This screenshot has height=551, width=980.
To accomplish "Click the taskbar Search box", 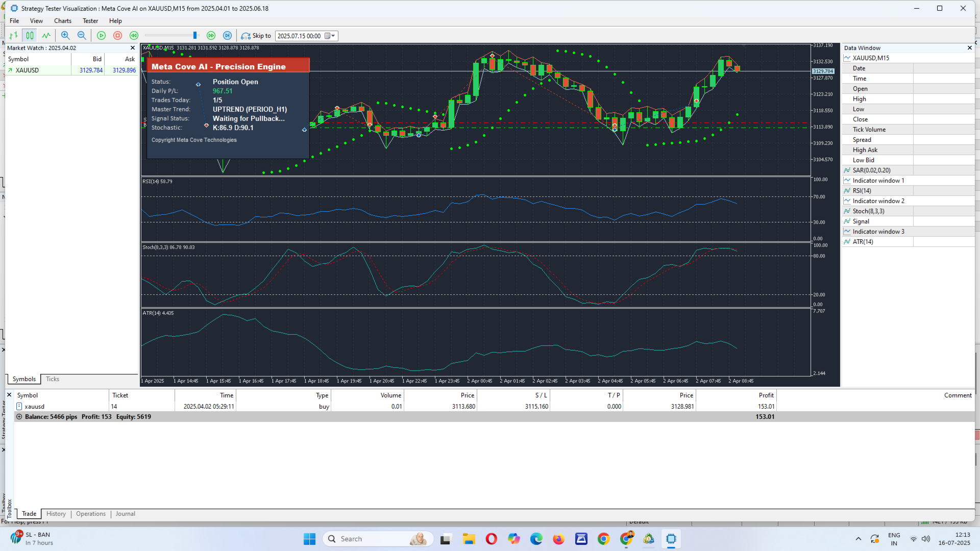I will pyautogui.click(x=378, y=539).
